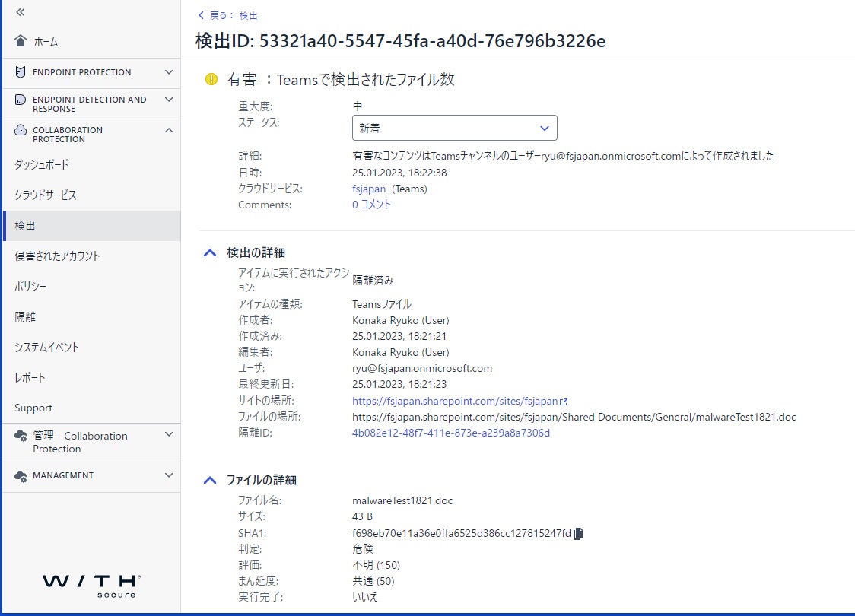This screenshot has height=616, width=855.
Task: Click the 43 B size value
Action: point(362,517)
